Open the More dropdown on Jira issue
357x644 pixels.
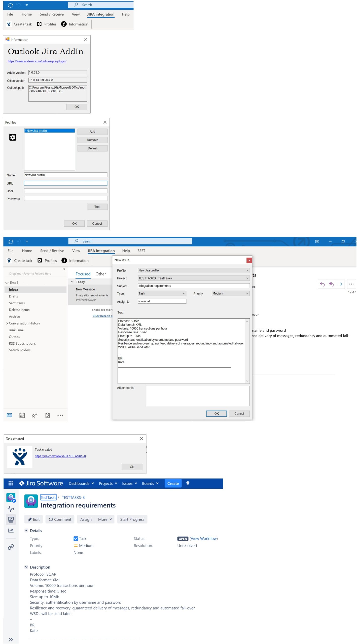(x=105, y=519)
